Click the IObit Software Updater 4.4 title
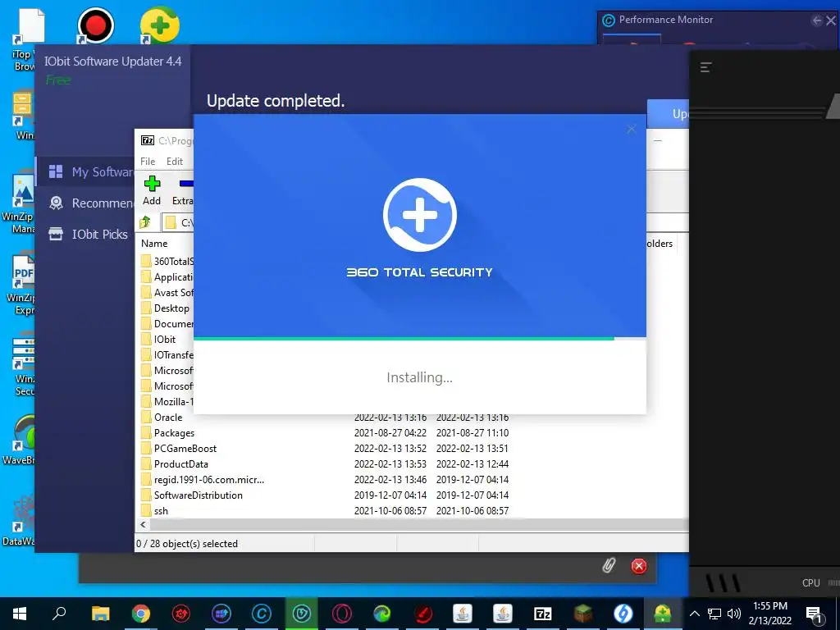Viewport: 840px width, 630px height. (x=112, y=61)
